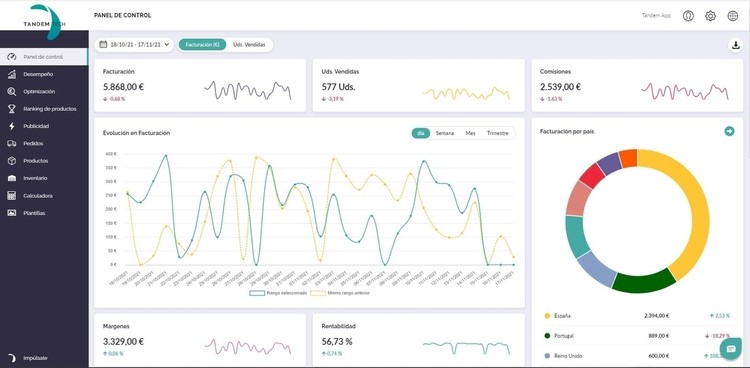The height and width of the screenshot is (368, 750).
Task: Open the Optimización sidebar icon
Action: tap(12, 91)
